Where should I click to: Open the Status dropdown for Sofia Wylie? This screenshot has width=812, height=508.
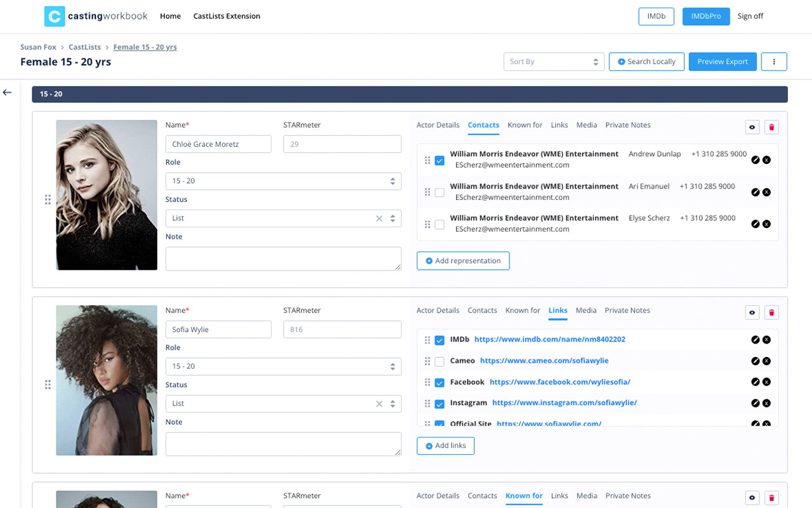click(x=283, y=403)
